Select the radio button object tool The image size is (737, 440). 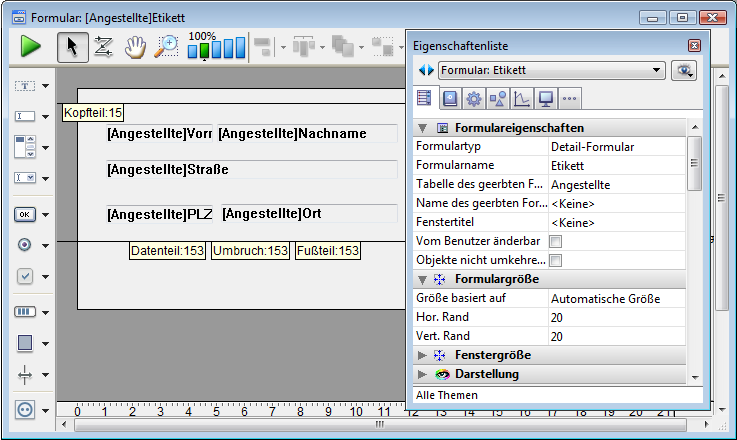tap(25, 245)
